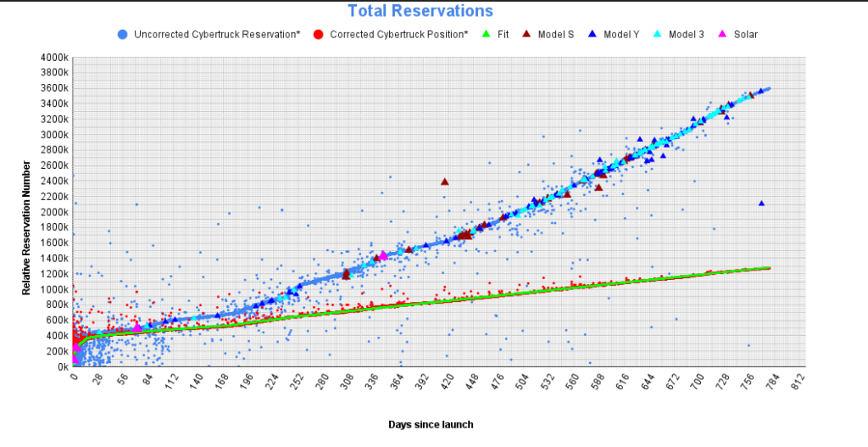Click the red Corrected Cybertruck Position legend circle
The image size is (868, 447).
(319, 34)
